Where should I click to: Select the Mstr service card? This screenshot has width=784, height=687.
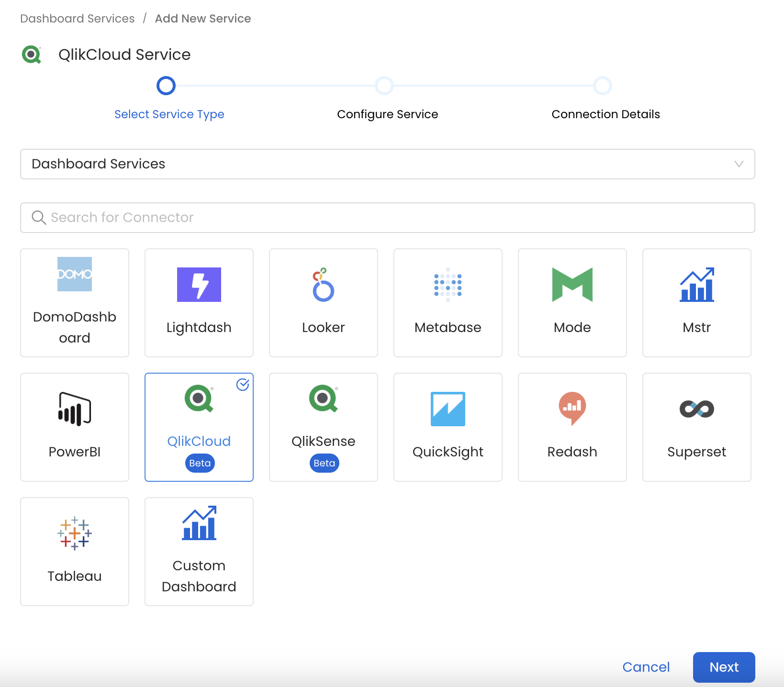pos(697,303)
